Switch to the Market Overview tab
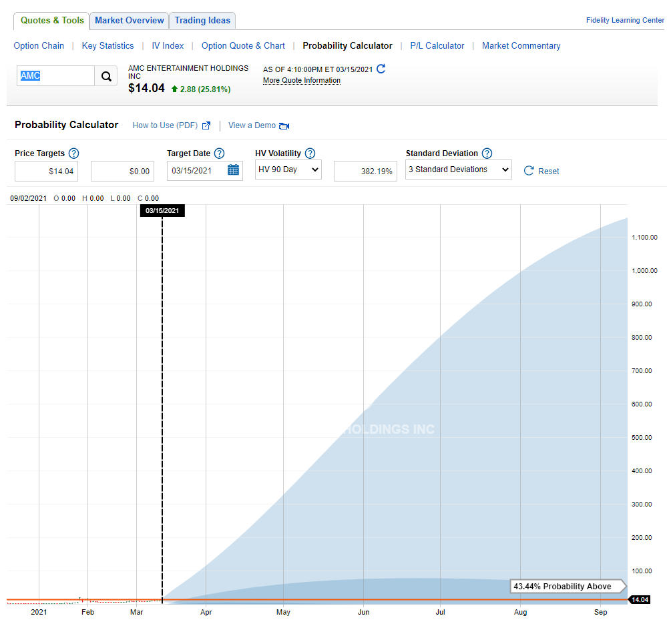This screenshot has height=644, width=667. [130, 21]
